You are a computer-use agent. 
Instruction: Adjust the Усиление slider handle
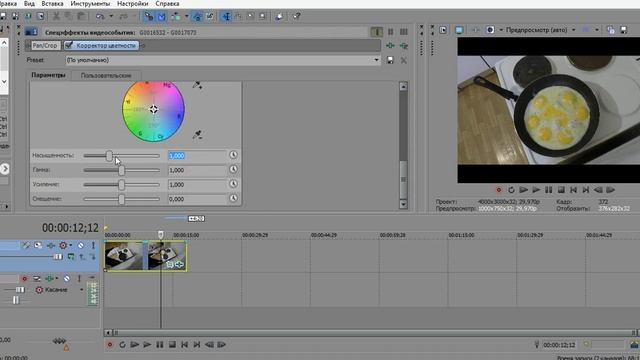(121, 184)
